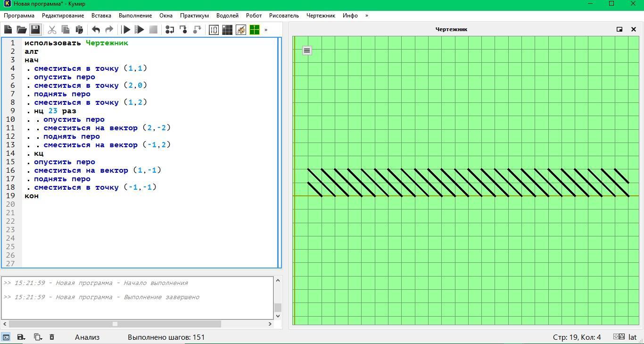Screen dimensions: 644x344
Task: Click line number 14 in the gutter
Action: pyautogui.click(x=10, y=153)
